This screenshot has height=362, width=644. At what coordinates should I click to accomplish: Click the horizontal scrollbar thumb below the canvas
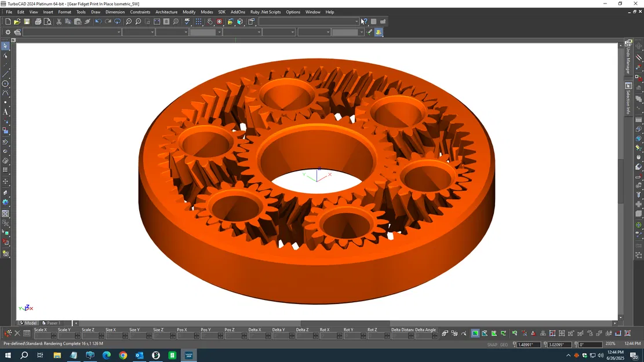point(345,323)
